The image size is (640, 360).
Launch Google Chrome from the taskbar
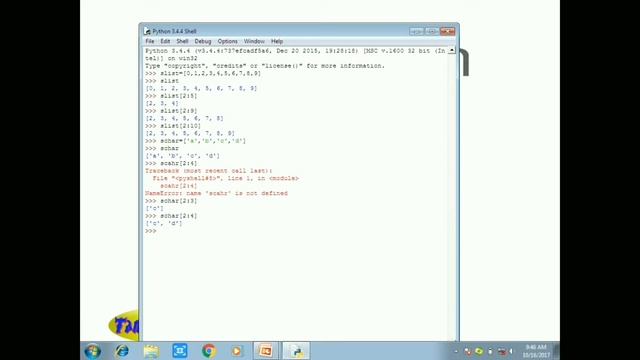tap(209, 351)
